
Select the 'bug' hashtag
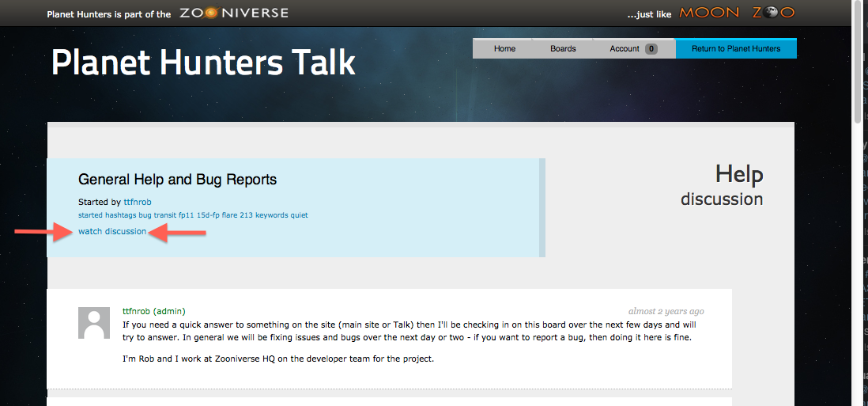[x=145, y=215]
